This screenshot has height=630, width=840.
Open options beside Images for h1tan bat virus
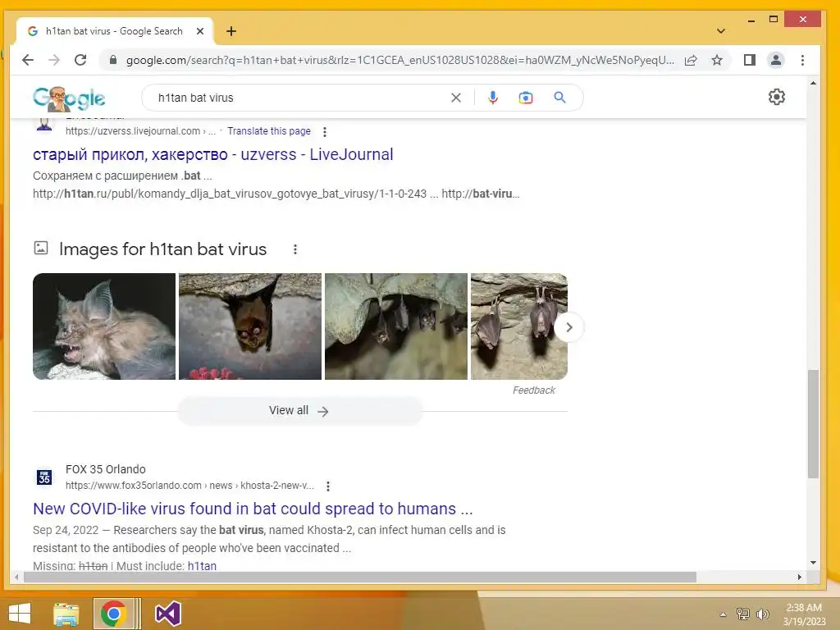(295, 249)
